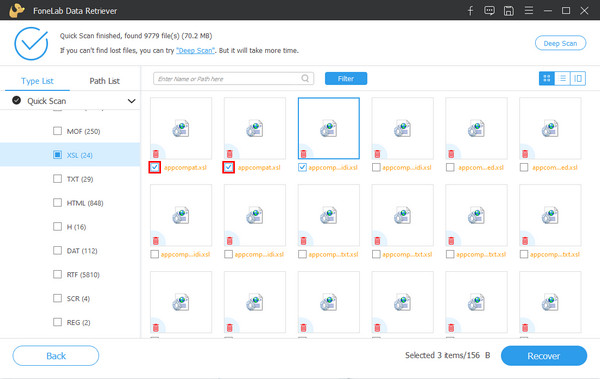
Task: Check the TXT (29) type checkbox
Action: [x=57, y=178]
